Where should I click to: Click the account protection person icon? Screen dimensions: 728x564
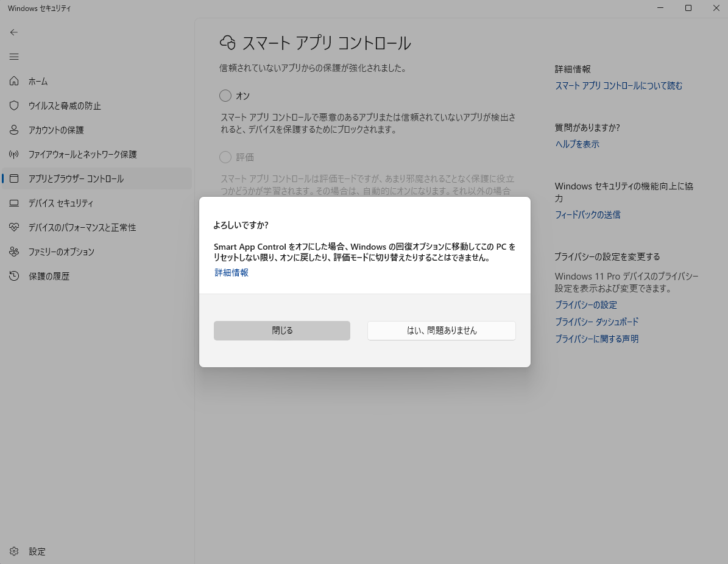pos(14,130)
